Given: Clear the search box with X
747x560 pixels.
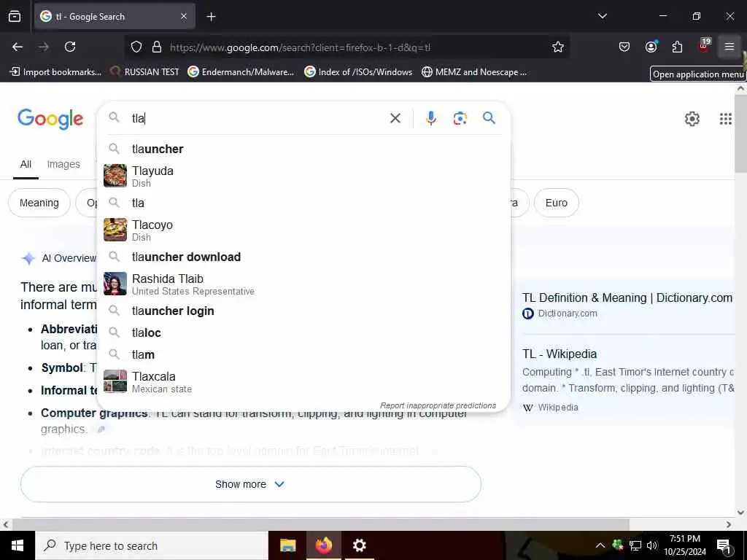Looking at the screenshot, I should 395,118.
